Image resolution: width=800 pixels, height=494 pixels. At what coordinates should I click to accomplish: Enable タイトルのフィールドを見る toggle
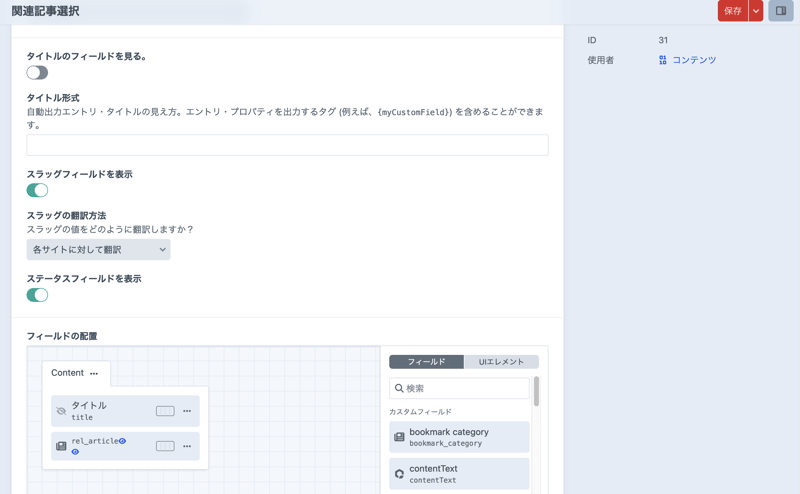click(x=37, y=73)
